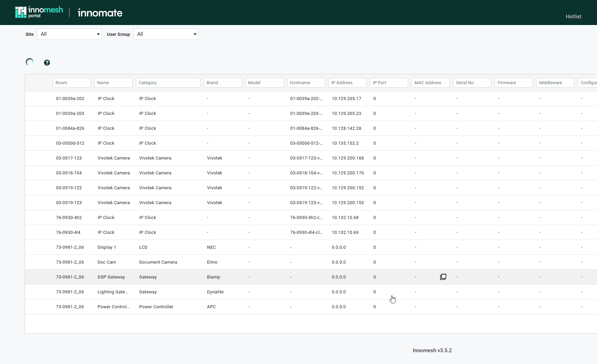The image size is (597, 364).
Task: Click hostname 01-0084a-826-...
Action: pos(306,128)
